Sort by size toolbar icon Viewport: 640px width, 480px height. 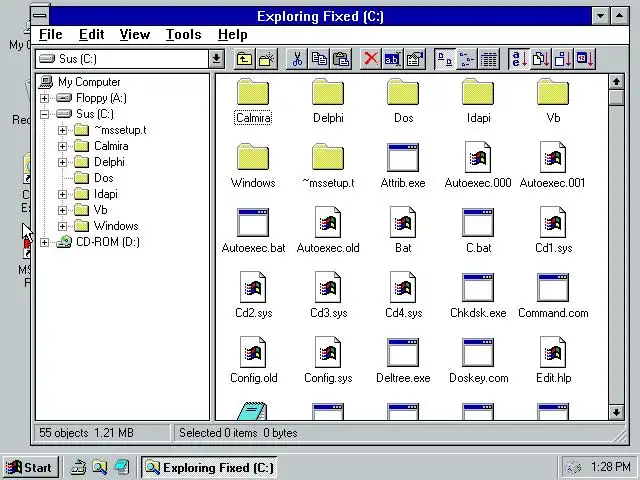pyautogui.click(x=563, y=59)
